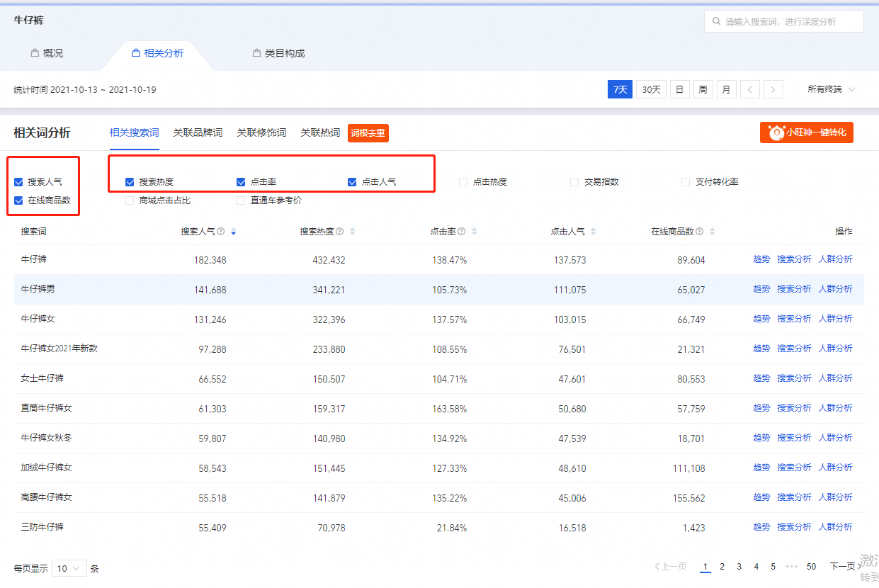Check the 交易指数 checkbox

pyautogui.click(x=574, y=182)
